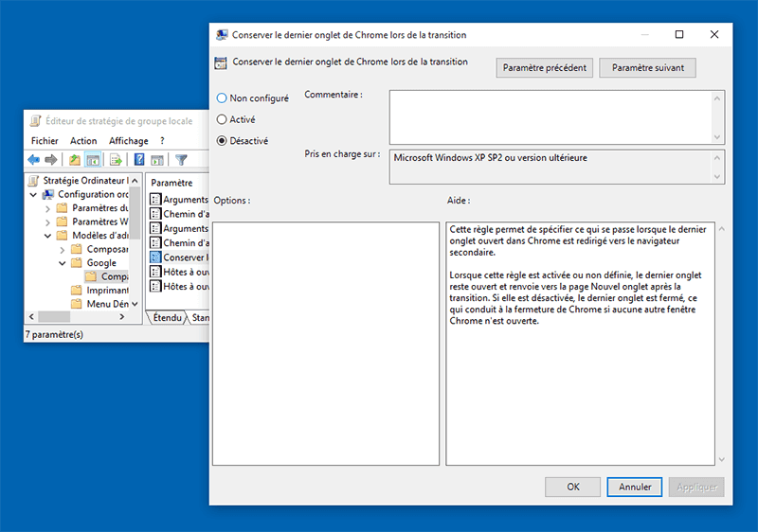The image size is (758, 532).
Task: Click the tree vertical scrollbar up arrow
Action: click(135, 181)
